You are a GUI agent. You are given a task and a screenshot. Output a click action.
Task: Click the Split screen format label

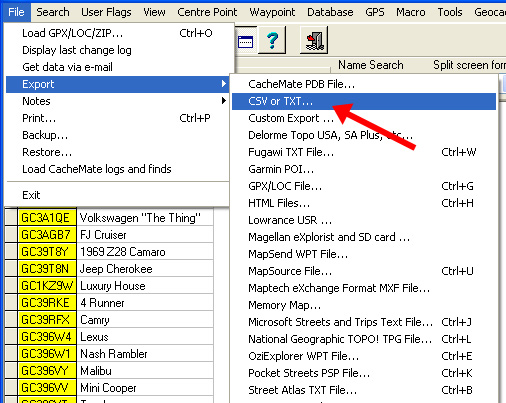tap(469, 65)
